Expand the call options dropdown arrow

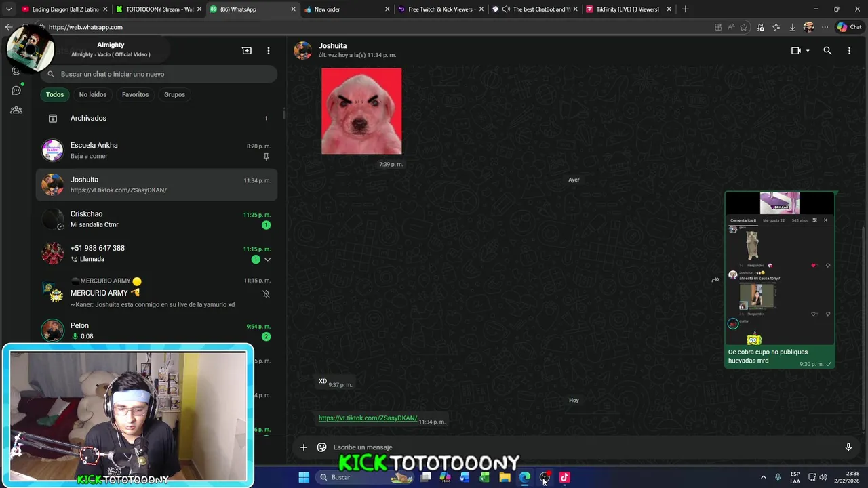point(808,51)
